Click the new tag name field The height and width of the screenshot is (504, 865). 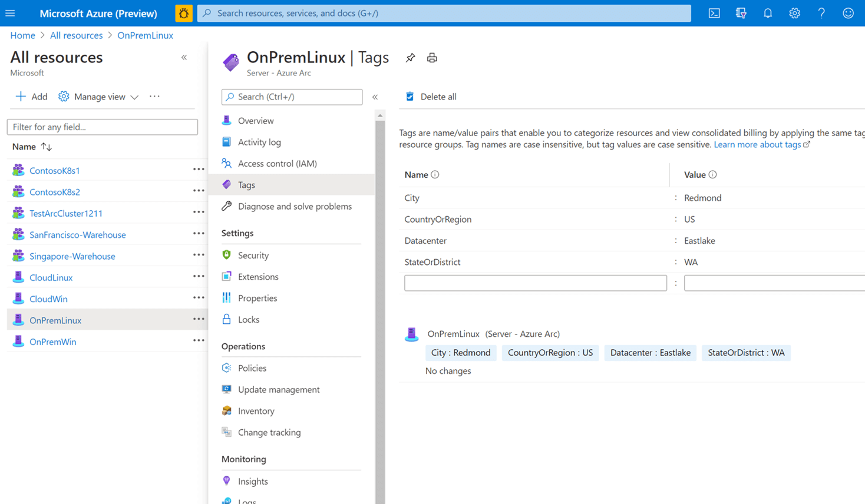point(535,283)
